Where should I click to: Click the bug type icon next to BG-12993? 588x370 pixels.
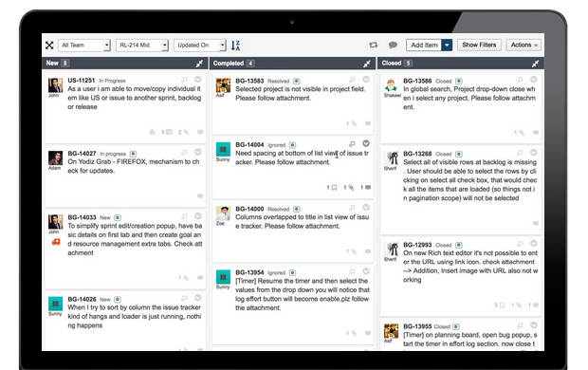coord(459,245)
